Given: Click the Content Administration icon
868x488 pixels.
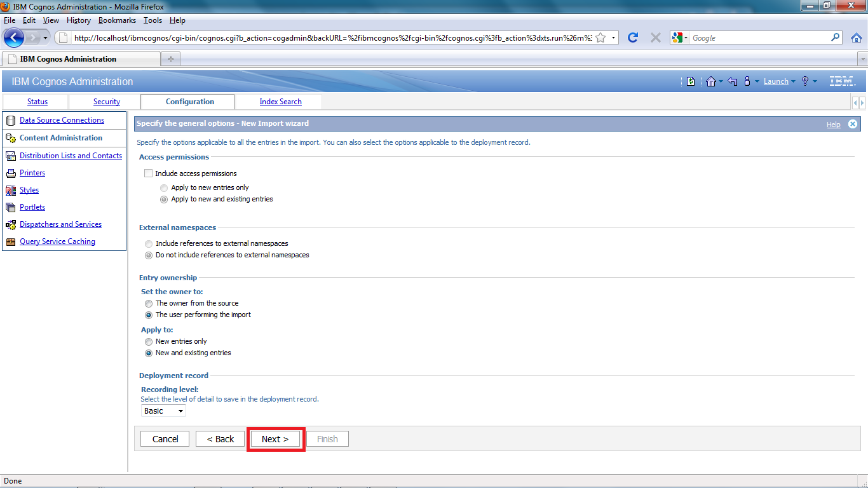Looking at the screenshot, I should 10,138.
